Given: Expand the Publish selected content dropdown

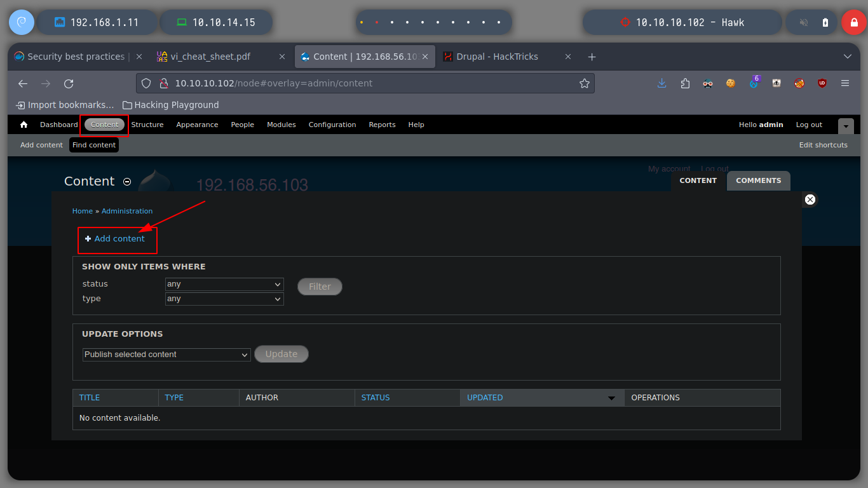Looking at the screenshot, I should (166, 355).
